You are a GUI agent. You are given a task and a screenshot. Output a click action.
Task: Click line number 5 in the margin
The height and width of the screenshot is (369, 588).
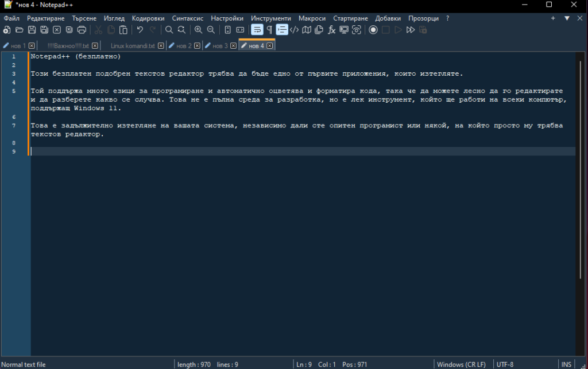click(x=14, y=91)
